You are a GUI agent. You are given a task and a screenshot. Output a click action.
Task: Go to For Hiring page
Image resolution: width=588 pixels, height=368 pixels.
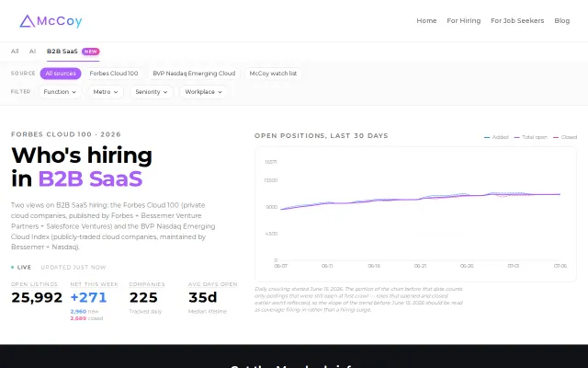[x=463, y=20]
